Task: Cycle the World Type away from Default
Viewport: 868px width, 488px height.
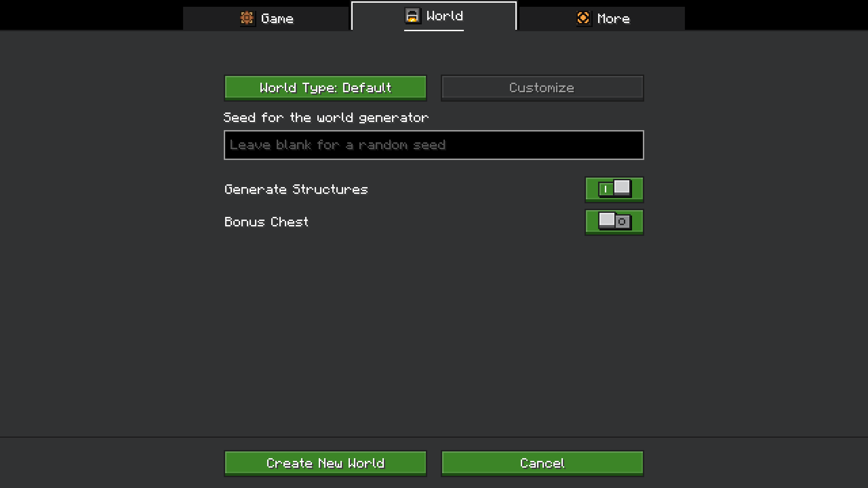Action: [325, 88]
